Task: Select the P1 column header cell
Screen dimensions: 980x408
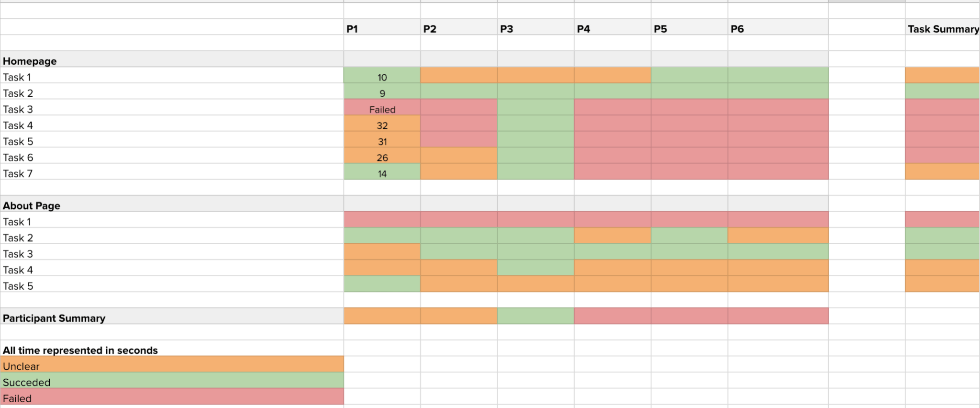Action: point(382,27)
